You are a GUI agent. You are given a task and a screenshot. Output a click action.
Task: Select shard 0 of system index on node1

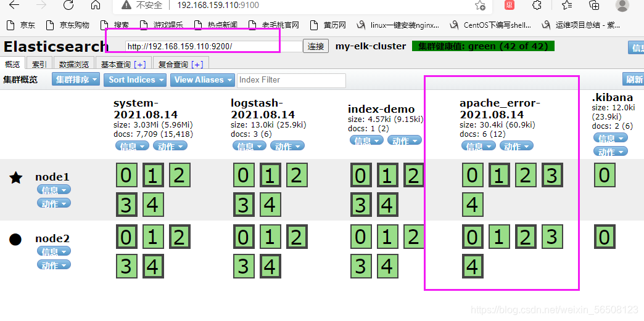click(126, 175)
